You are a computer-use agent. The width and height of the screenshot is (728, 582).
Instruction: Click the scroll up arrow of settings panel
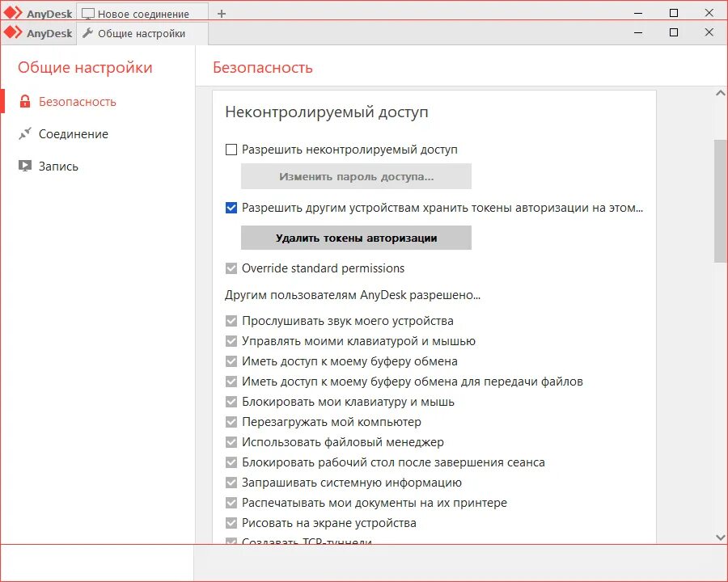(720, 93)
